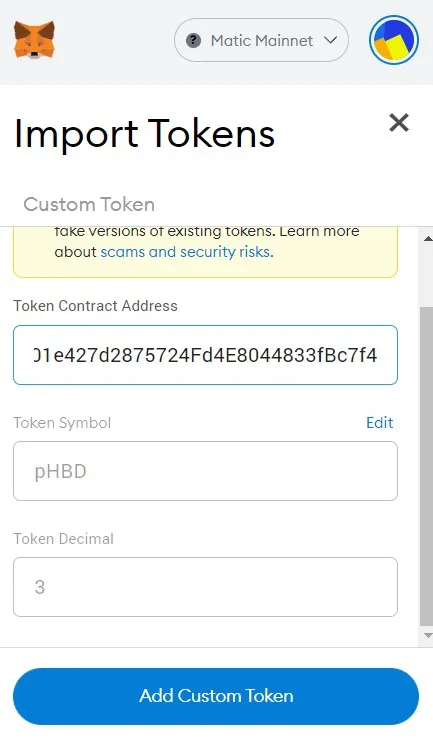
Task: Select the Token Decimal input field
Action: pos(205,587)
